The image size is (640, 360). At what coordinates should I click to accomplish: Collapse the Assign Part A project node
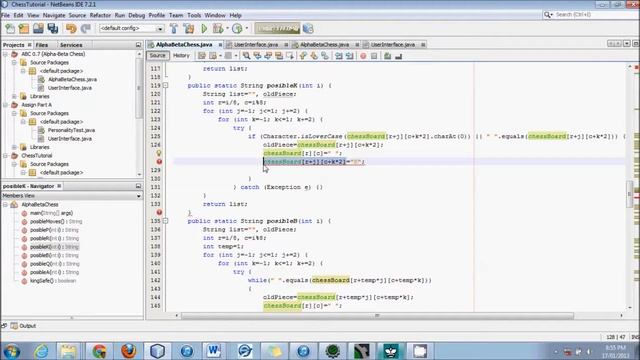(x=5, y=105)
